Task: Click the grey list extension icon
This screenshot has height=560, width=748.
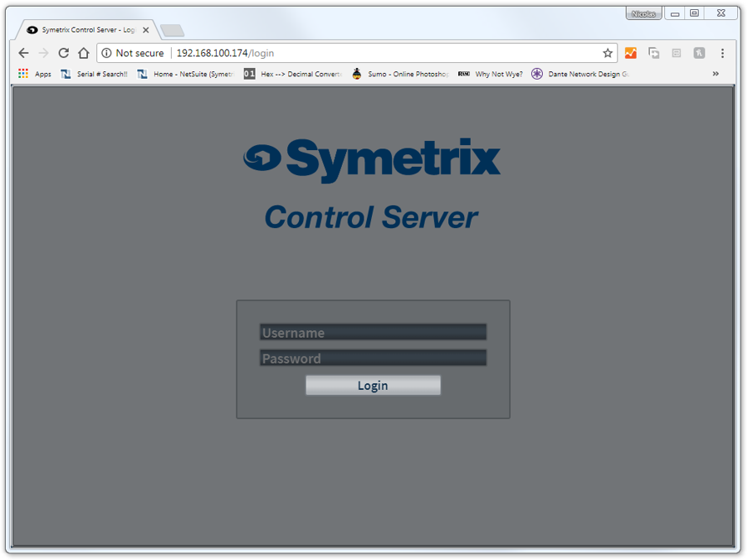Action: pos(677,53)
